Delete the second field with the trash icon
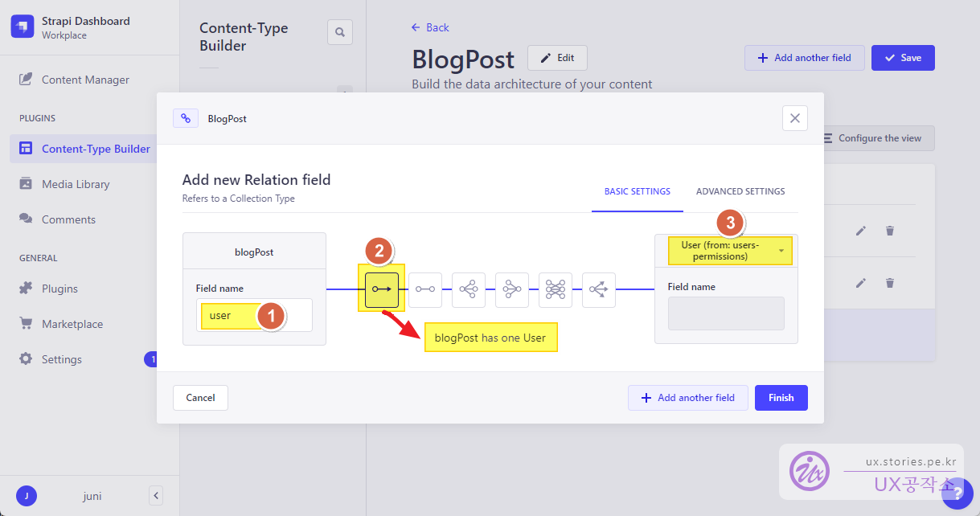Image resolution: width=980 pixels, height=516 pixels. point(890,283)
